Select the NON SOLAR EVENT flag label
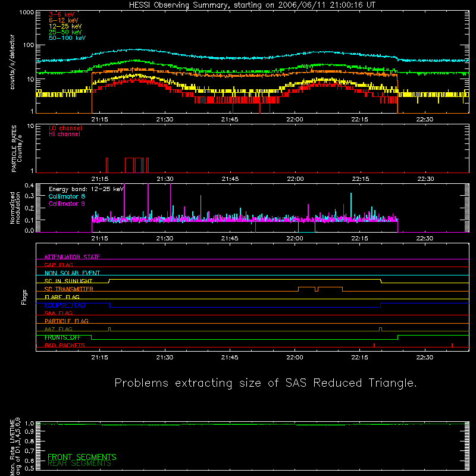476x476 pixels. pos(72,273)
